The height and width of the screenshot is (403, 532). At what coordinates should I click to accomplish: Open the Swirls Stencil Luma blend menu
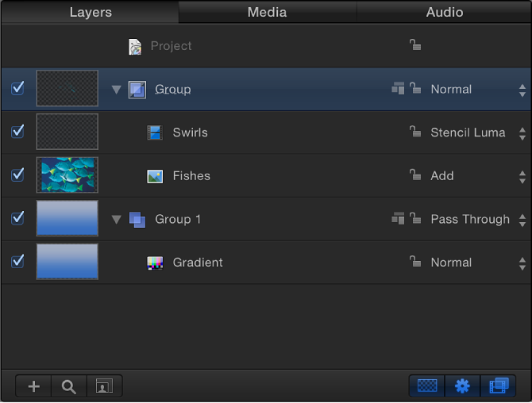(x=468, y=132)
